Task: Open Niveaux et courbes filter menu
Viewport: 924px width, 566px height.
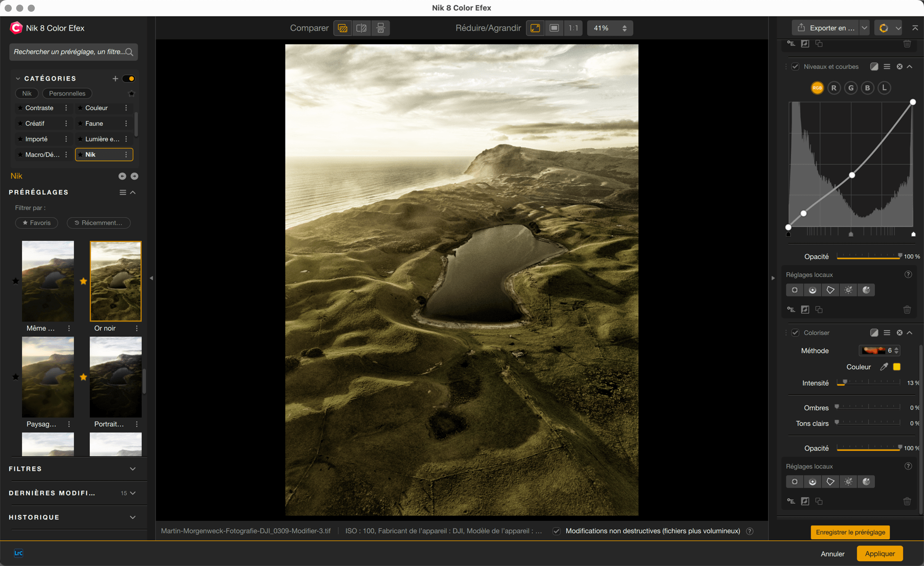Action: click(887, 67)
